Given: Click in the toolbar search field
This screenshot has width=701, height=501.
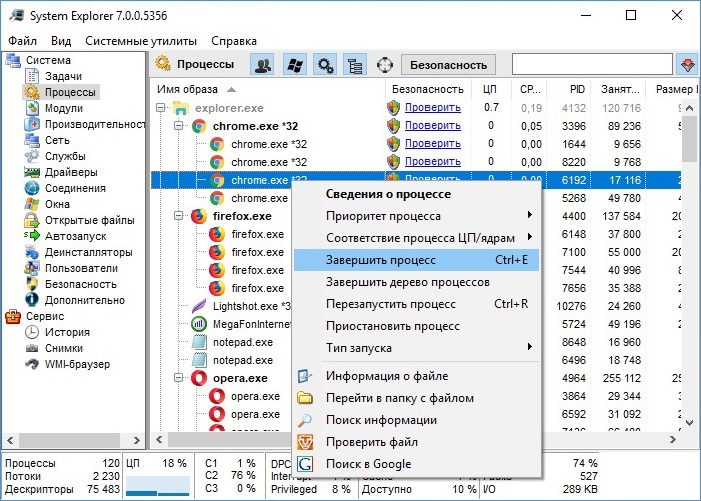Looking at the screenshot, I should [592, 65].
